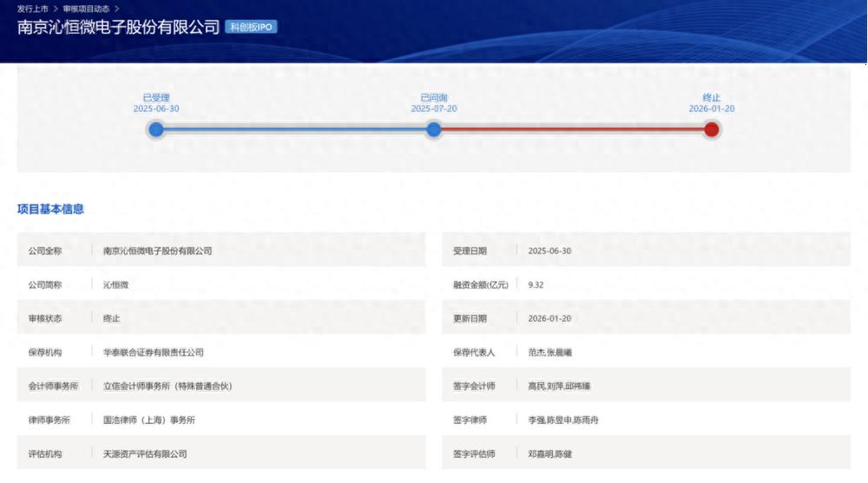Image resolution: width=868 pixels, height=483 pixels.
Task: Click the 审核状态 value 终止
Action: point(111,318)
